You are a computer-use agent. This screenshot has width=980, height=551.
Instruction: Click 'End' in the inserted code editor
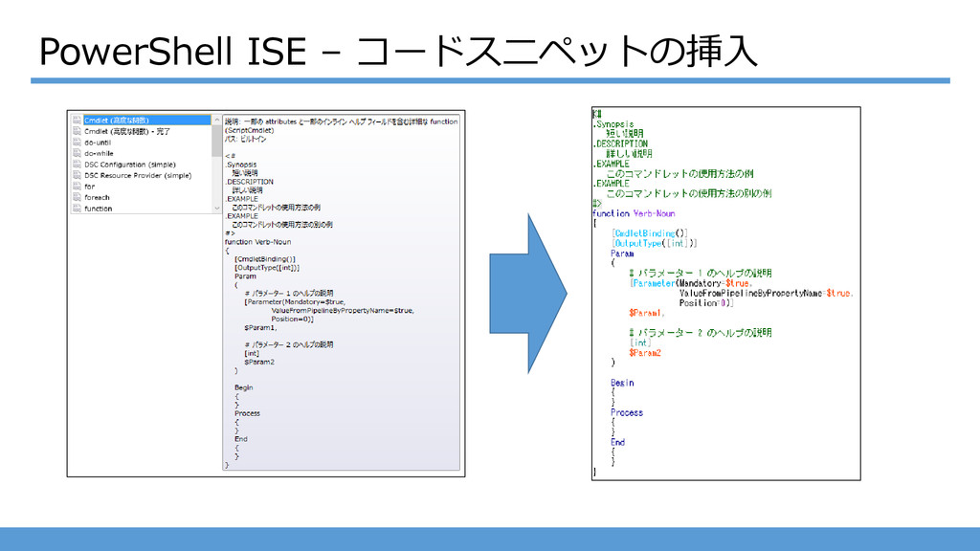click(618, 442)
